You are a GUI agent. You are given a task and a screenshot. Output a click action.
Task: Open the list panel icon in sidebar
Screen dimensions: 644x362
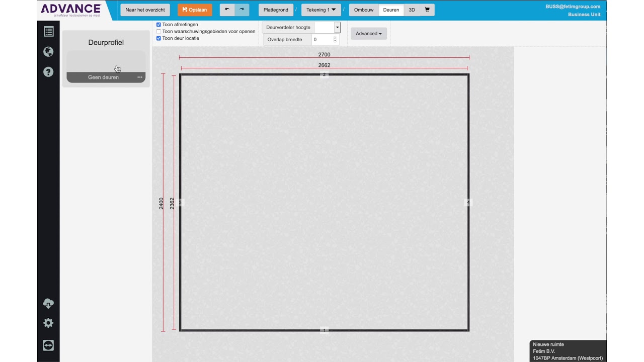[48, 32]
